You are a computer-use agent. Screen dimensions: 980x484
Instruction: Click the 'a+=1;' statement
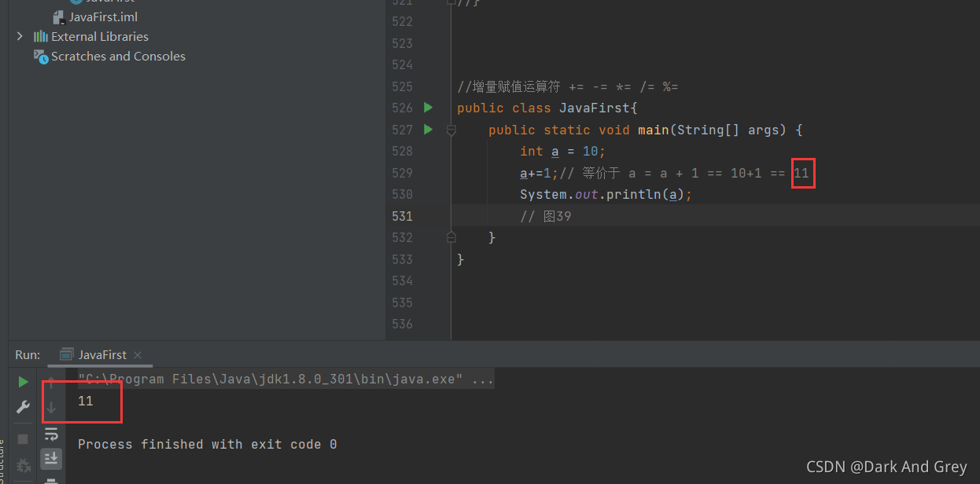[539, 173]
